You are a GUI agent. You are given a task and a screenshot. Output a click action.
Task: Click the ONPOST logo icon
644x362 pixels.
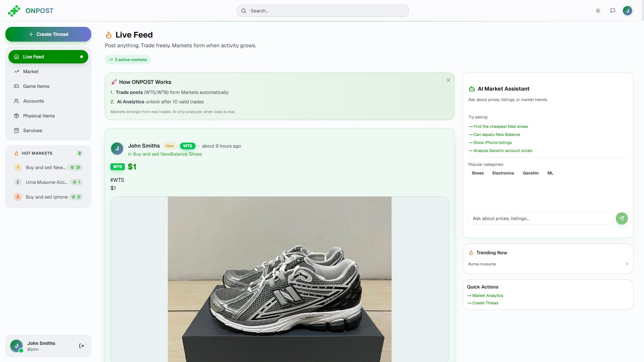tap(14, 11)
